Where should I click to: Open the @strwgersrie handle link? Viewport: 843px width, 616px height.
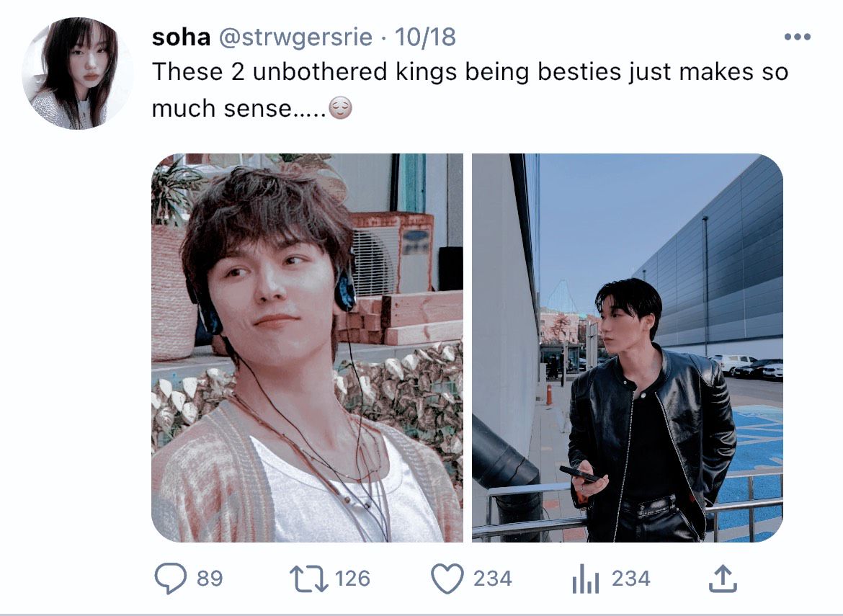[295, 37]
